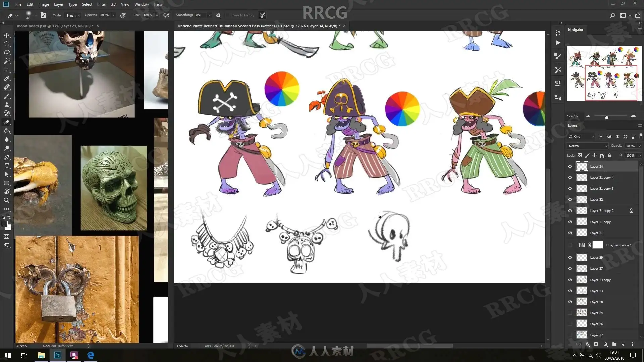The image size is (644, 362).
Task: Select the Hand tool
Action: tap(7, 192)
